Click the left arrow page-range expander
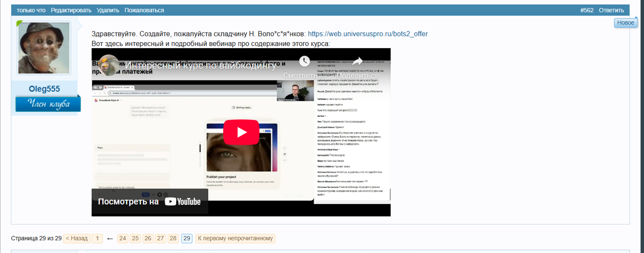This screenshot has width=644, height=253. (110, 239)
